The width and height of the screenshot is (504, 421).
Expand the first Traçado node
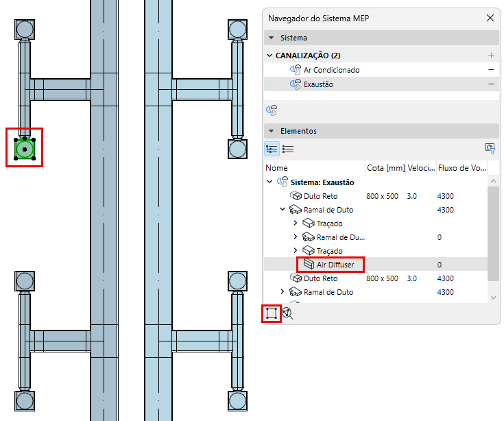(x=295, y=223)
